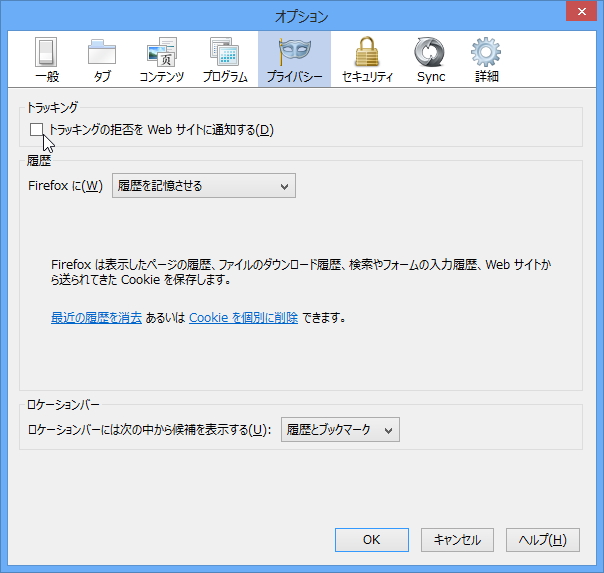
Task: Click the プライバシー mask icon
Action: 294,52
